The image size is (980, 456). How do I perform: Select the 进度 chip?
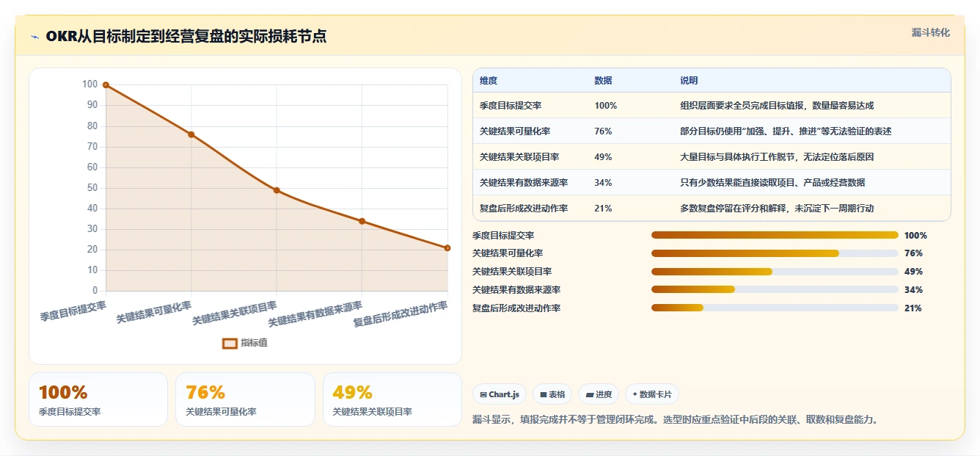[599, 394]
